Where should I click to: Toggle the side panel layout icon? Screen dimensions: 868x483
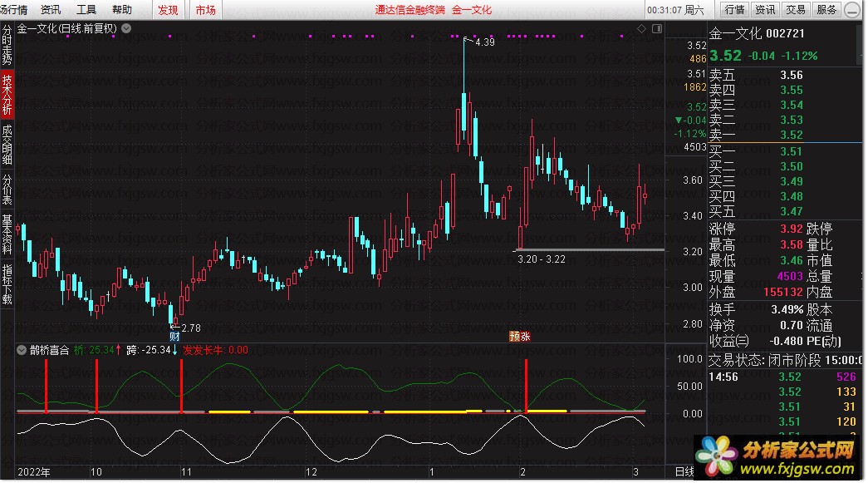point(657,29)
